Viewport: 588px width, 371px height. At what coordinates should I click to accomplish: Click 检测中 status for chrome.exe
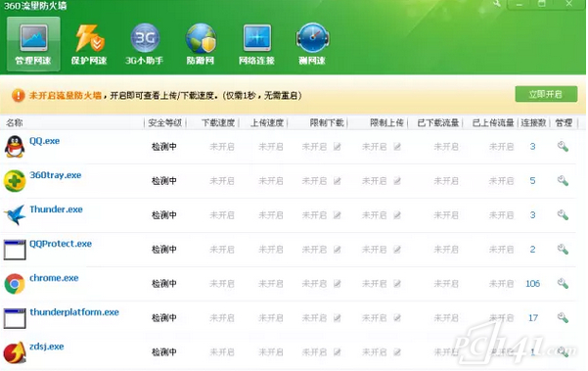coord(164,284)
